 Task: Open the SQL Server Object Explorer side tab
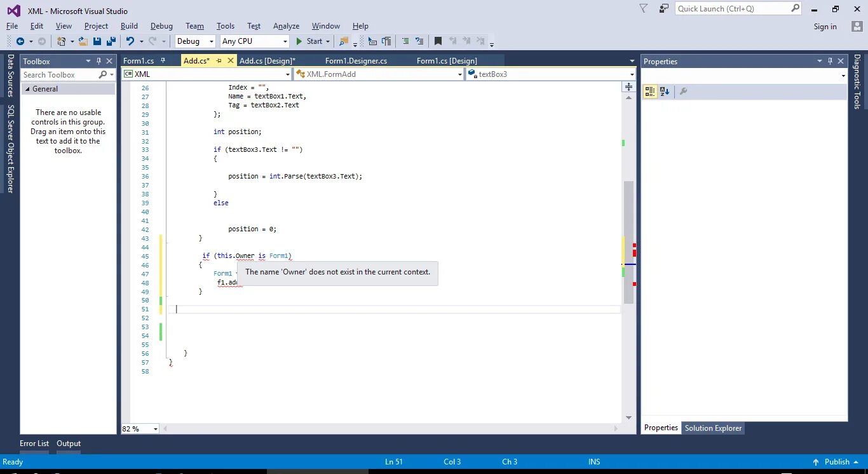[10, 149]
